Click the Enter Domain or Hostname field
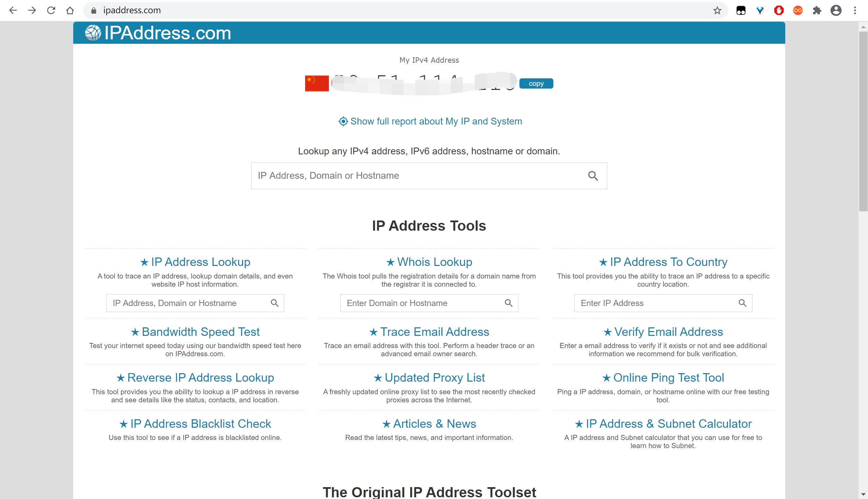The height and width of the screenshot is (499, 868). [x=421, y=303]
